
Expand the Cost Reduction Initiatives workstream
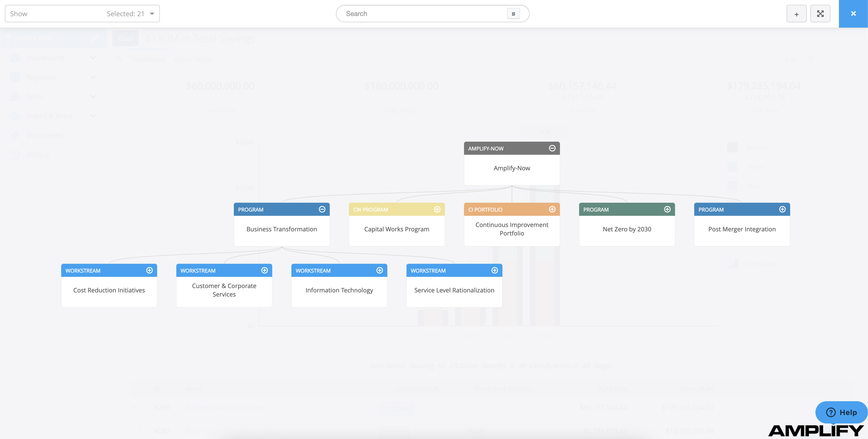(x=149, y=270)
